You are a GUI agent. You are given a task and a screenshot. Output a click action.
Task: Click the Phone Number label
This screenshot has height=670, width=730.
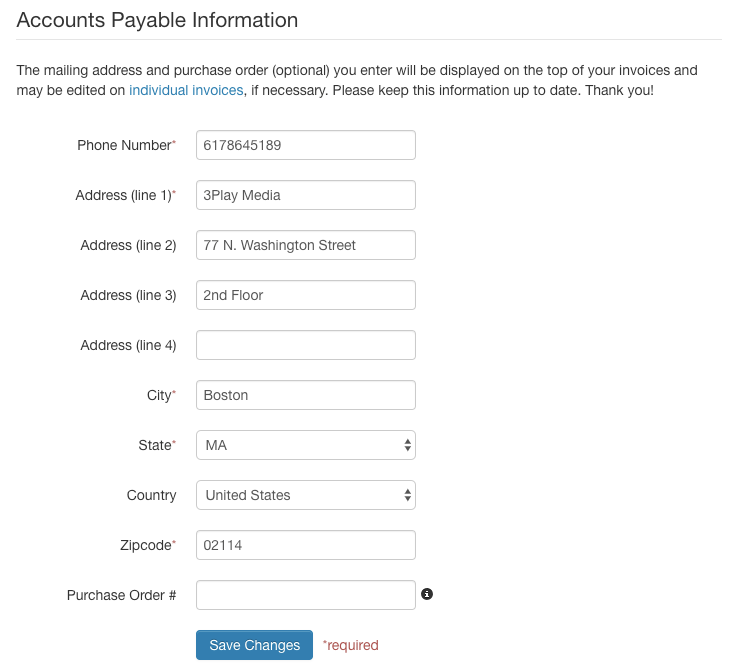(x=126, y=145)
